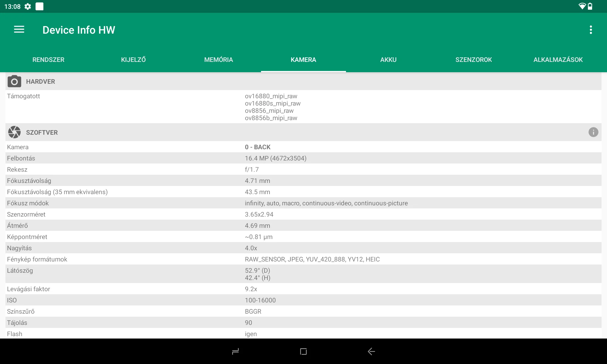Tap ISO range value 100-16000
This screenshot has height=364, width=607.
pyautogui.click(x=260, y=300)
